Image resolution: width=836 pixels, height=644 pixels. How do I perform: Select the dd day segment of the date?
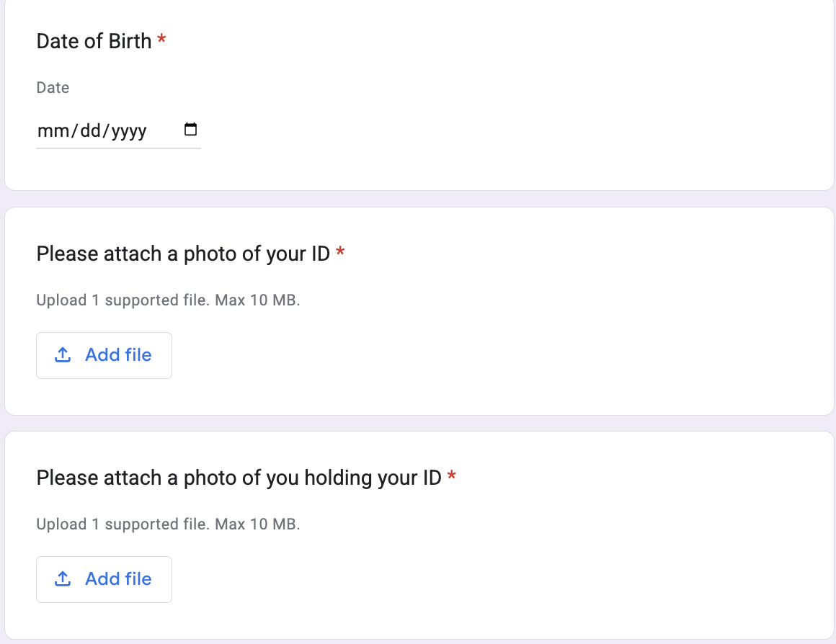coord(90,130)
